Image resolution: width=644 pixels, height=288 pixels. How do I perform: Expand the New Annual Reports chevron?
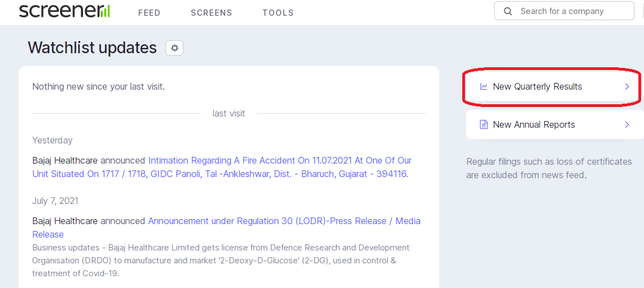coord(627,124)
